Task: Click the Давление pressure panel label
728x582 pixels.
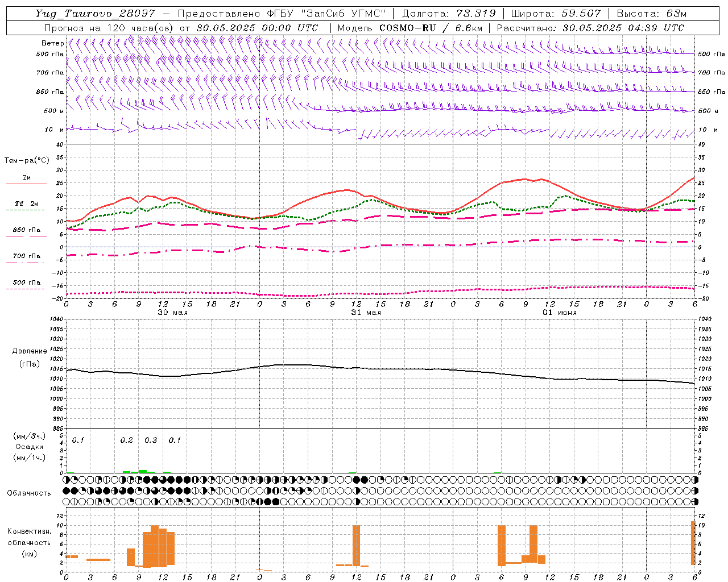Action: point(30,351)
